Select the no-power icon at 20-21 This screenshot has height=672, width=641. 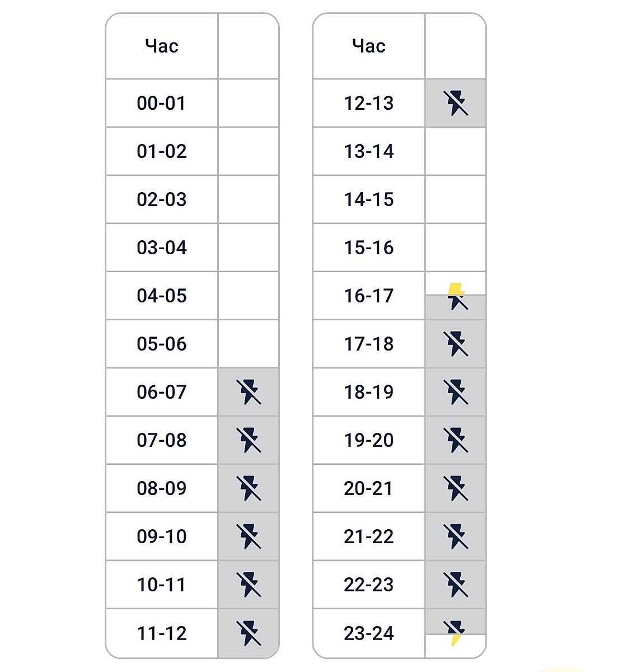tap(456, 488)
